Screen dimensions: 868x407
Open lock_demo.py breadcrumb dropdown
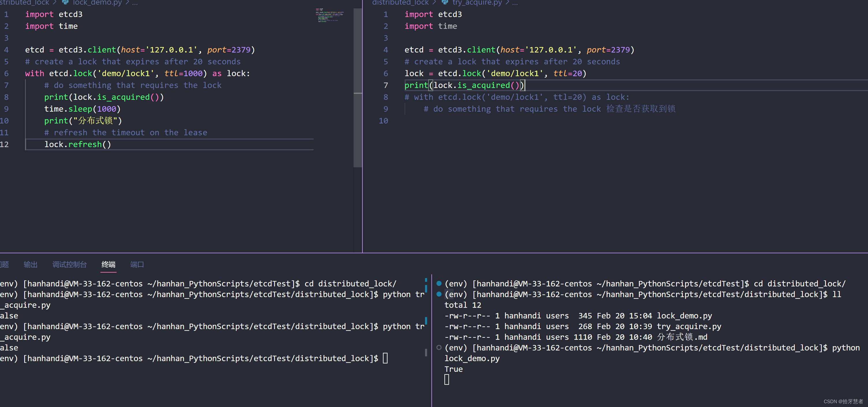[x=97, y=3]
